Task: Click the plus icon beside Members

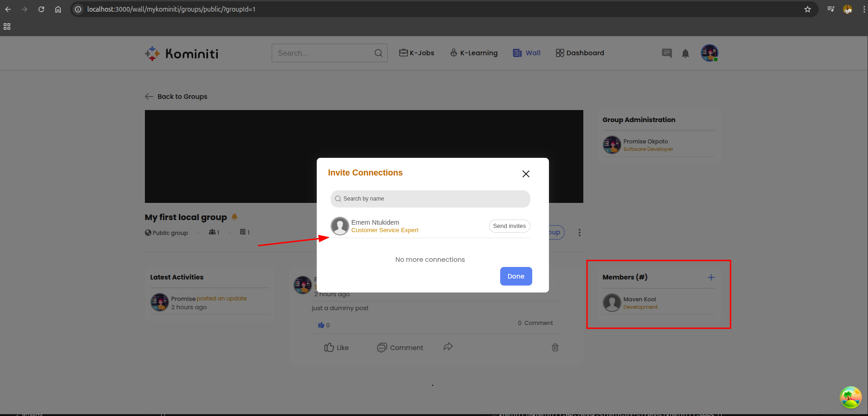Action: click(x=711, y=277)
